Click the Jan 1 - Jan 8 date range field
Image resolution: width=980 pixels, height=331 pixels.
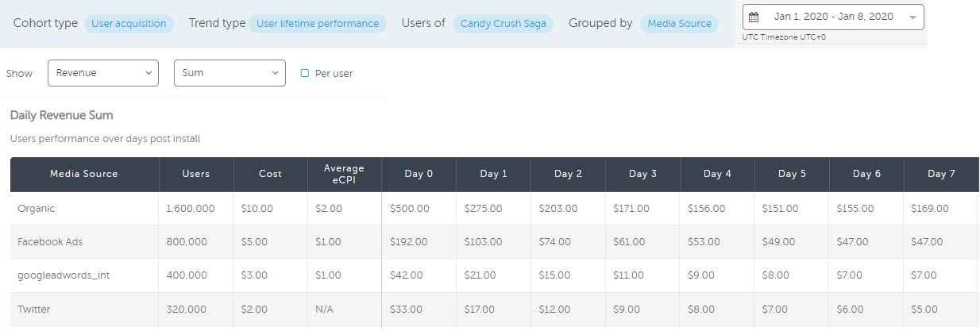tap(833, 17)
